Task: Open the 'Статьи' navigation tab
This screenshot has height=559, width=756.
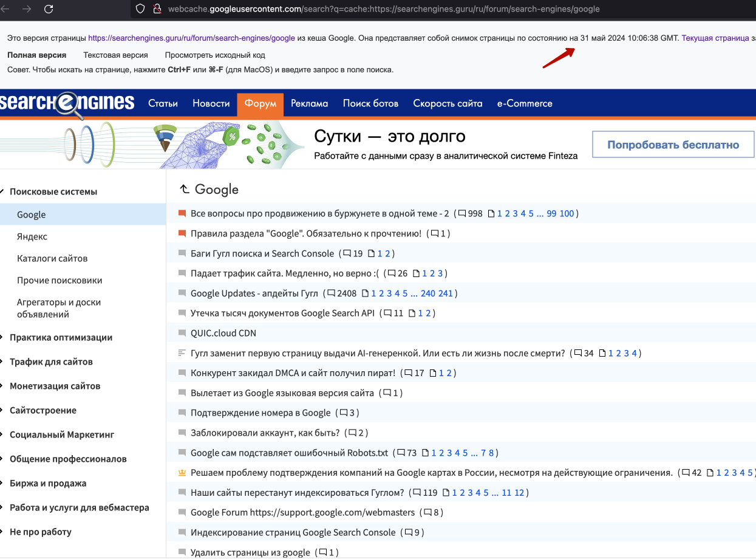Action: click(x=163, y=103)
